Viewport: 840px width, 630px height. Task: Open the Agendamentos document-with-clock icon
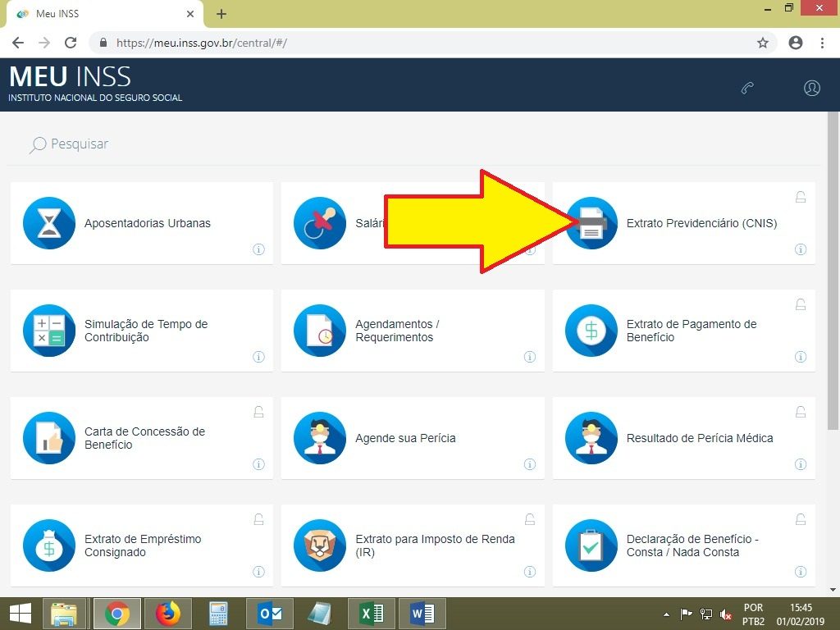point(320,331)
